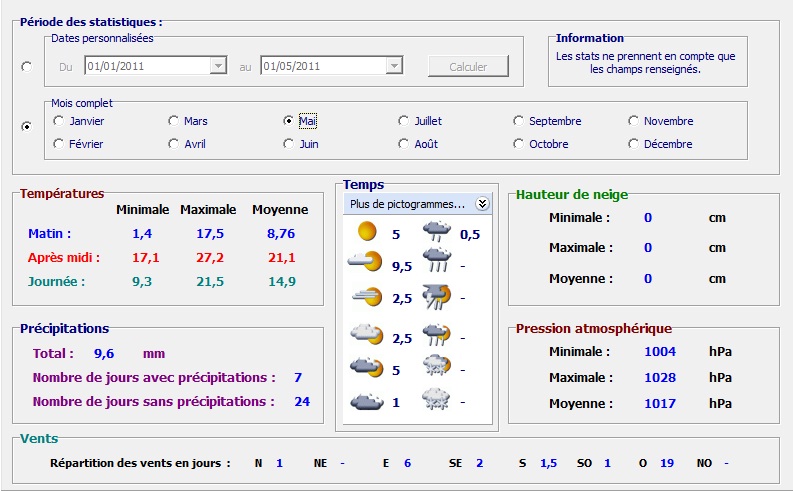Click the thunderstorm lightning pictogram
The image size is (793, 491).
pyautogui.click(x=436, y=297)
